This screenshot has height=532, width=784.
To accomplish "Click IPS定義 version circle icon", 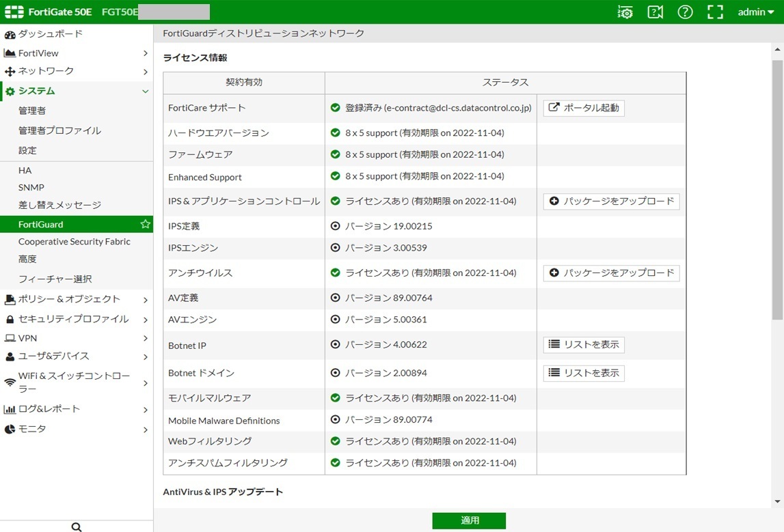I will (336, 226).
